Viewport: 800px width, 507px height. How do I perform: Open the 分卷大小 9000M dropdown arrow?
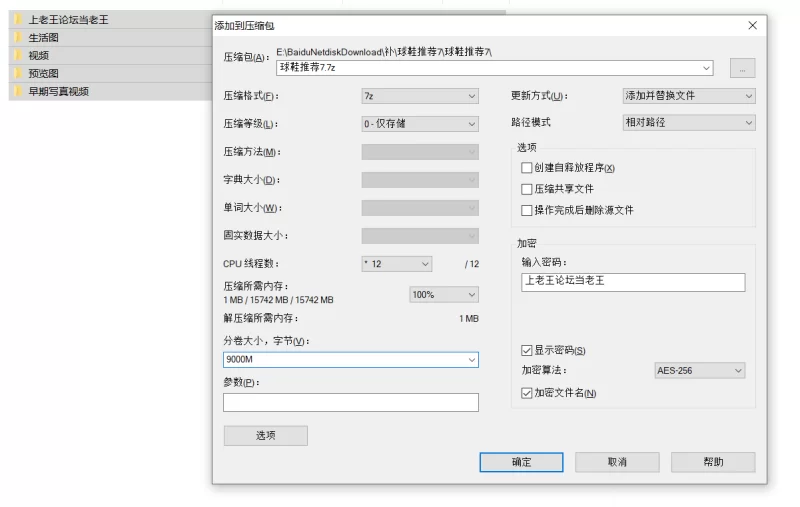pyautogui.click(x=472, y=360)
